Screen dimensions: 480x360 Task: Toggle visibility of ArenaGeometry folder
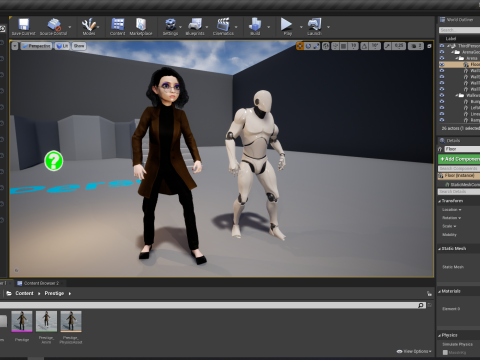442,52
